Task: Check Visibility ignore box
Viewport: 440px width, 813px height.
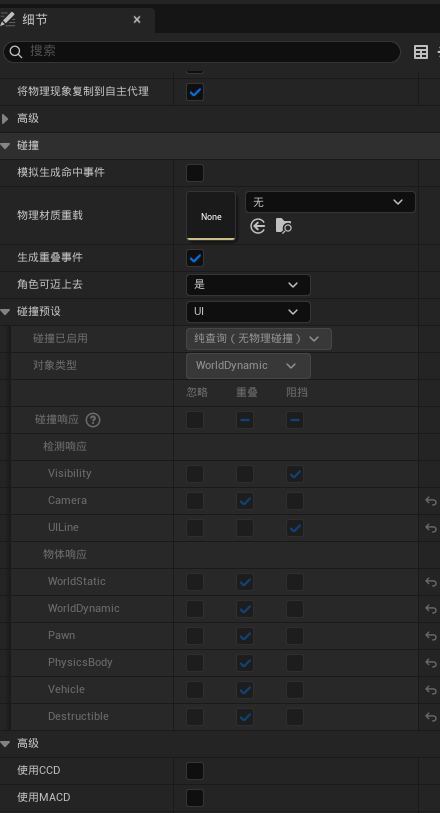Action: [x=195, y=474]
